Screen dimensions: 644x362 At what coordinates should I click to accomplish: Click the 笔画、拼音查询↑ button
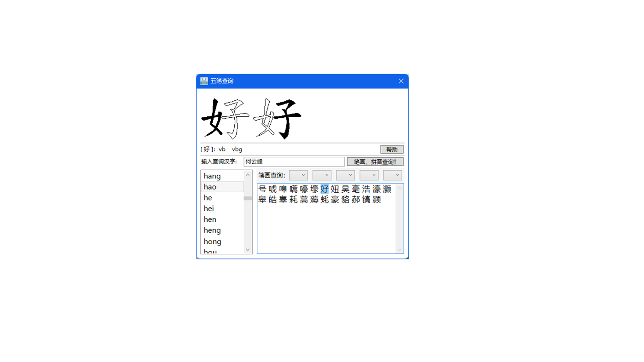(x=375, y=161)
